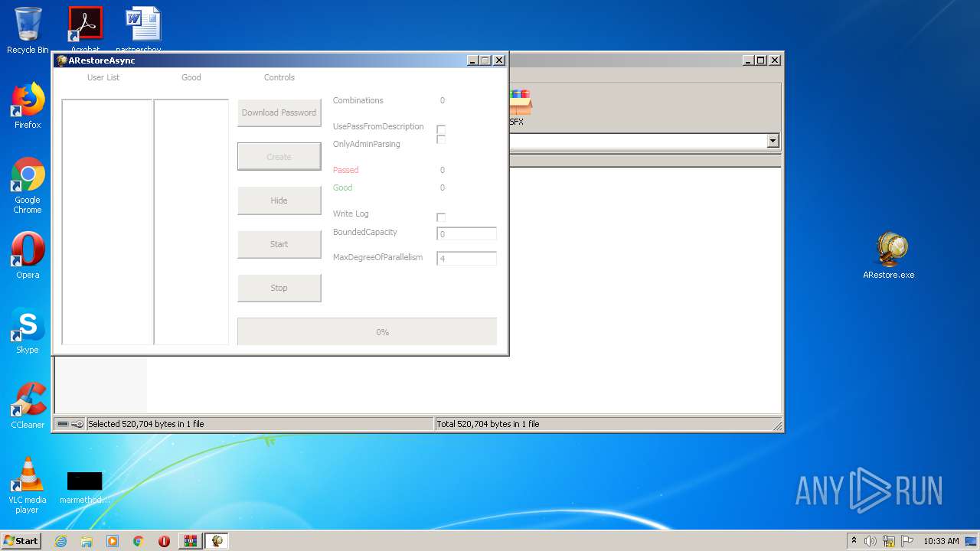Show hidden system tray icons
The width and height of the screenshot is (980, 551).
point(854,540)
